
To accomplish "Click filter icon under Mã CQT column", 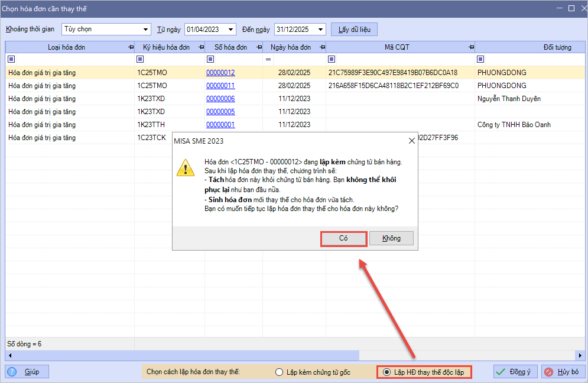I will tap(332, 59).
